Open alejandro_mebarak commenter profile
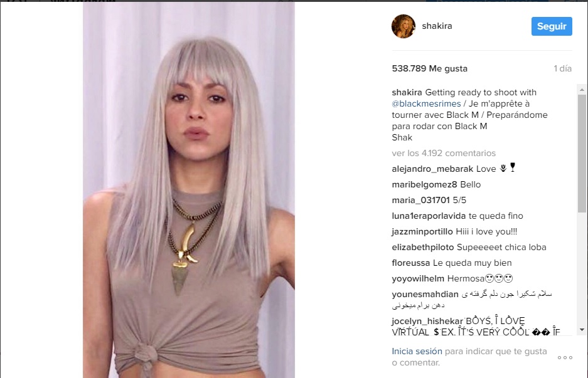The image size is (588, 378). [x=432, y=169]
